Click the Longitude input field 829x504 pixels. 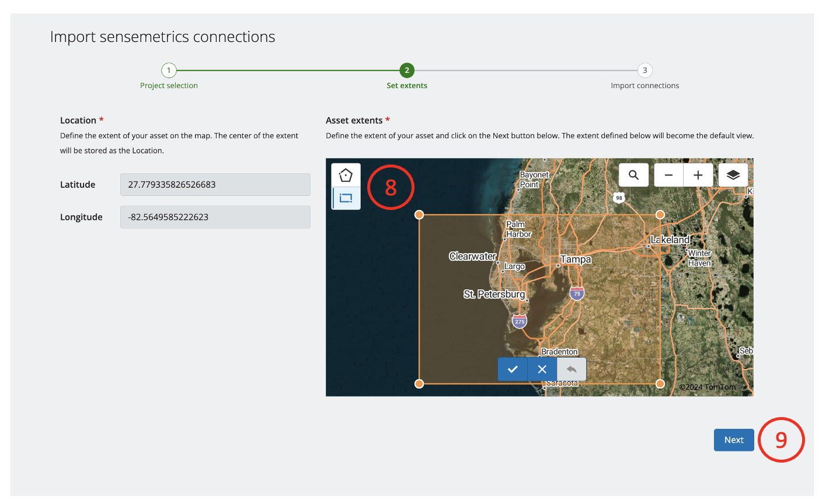click(x=215, y=217)
